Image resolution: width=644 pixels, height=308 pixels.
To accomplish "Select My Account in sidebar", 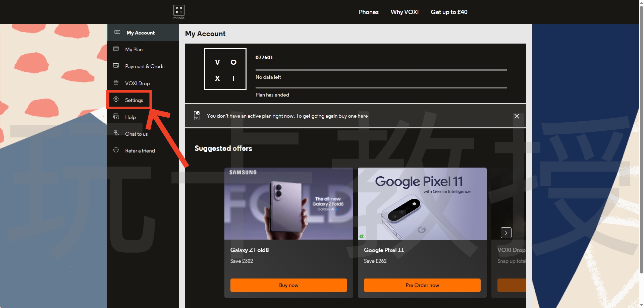I will click(x=143, y=33).
